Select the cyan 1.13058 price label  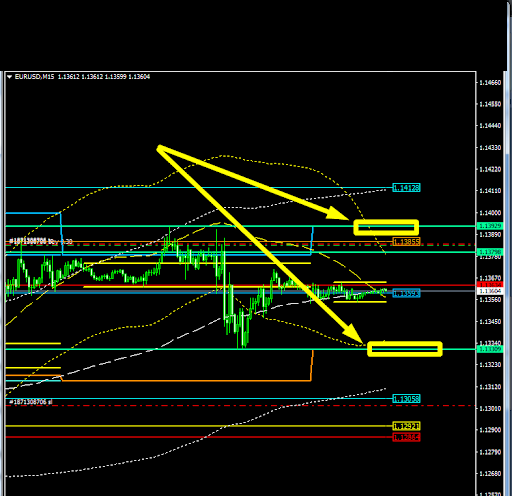tap(406, 398)
